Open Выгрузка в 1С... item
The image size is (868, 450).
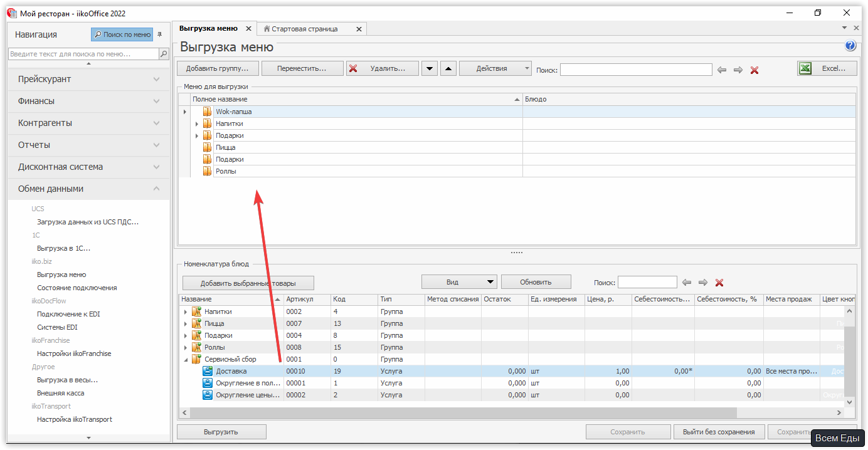[63, 248]
